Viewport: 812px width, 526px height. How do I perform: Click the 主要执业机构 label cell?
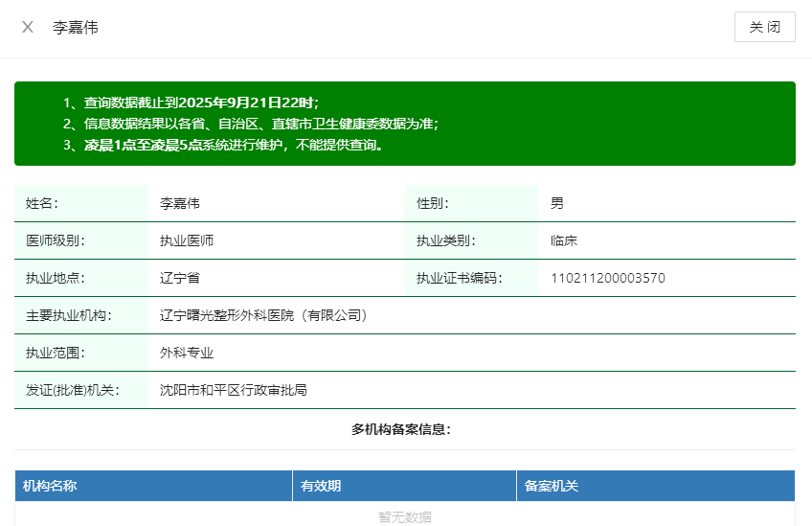click(x=69, y=315)
